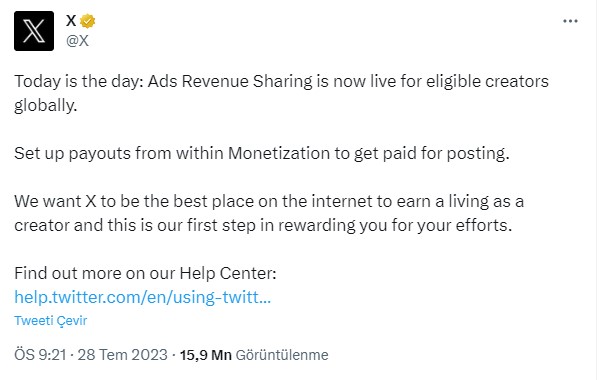Open the three-dot more options menu
This screenshot has height=380, width=600.
pos(570,21)
